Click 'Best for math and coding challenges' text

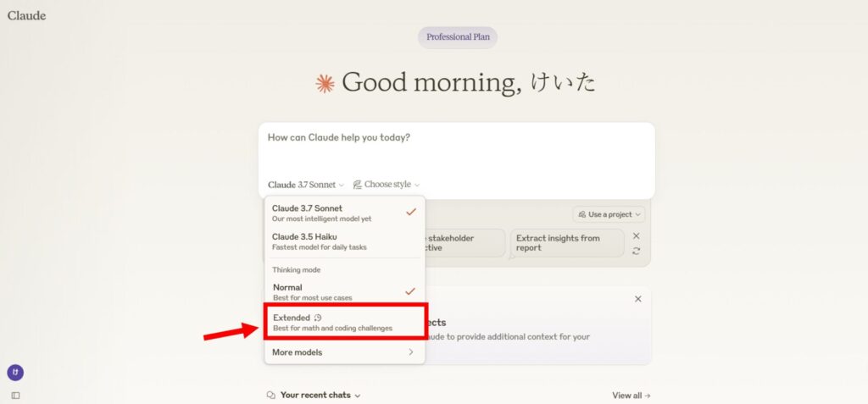tap(332, 329)
